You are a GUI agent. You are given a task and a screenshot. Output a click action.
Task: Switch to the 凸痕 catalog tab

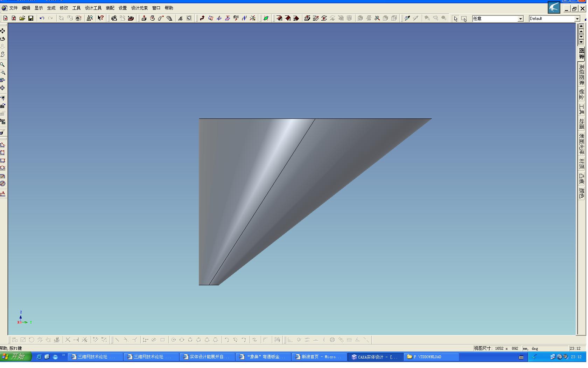581,179
